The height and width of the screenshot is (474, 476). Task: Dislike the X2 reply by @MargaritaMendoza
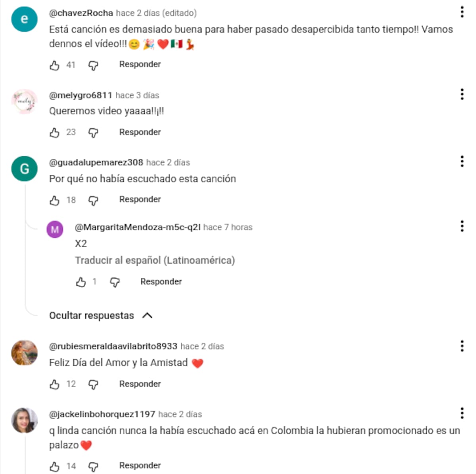(115, 282)
